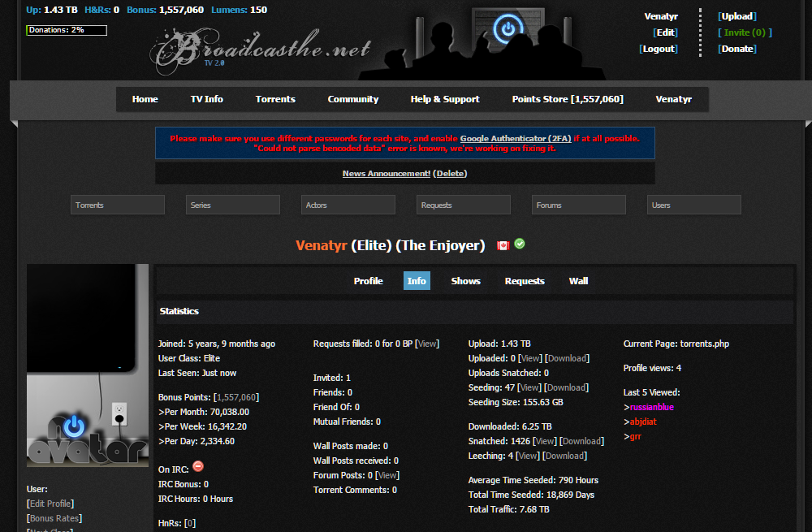This screenshot has width=812, height=532.
Task: Switch to the Profile tab
Action: click(368, 281)
